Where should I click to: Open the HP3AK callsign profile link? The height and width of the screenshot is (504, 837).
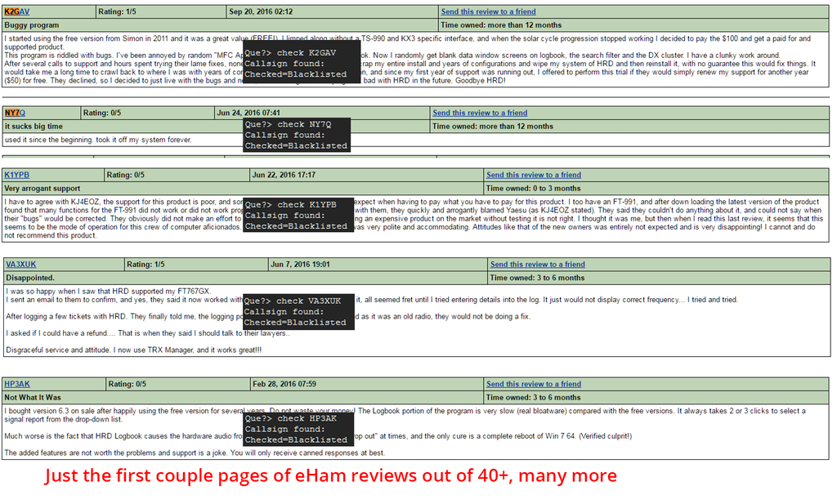17,384
